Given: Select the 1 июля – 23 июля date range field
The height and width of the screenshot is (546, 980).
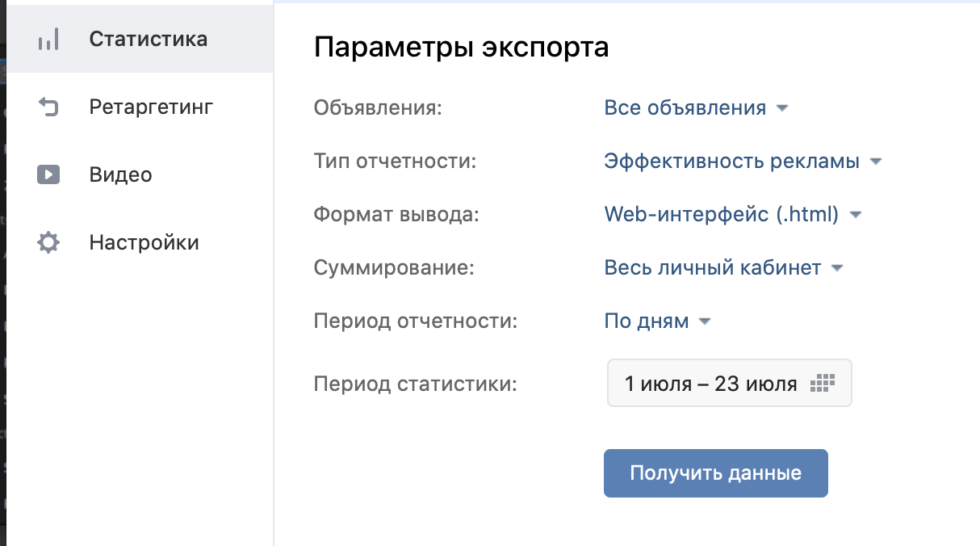Looking at the screenshot, I should [x=730, y=383].
